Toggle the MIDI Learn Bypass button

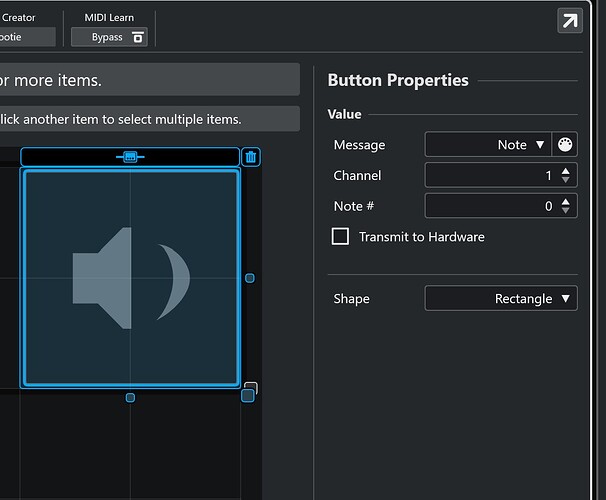[109, 37]
